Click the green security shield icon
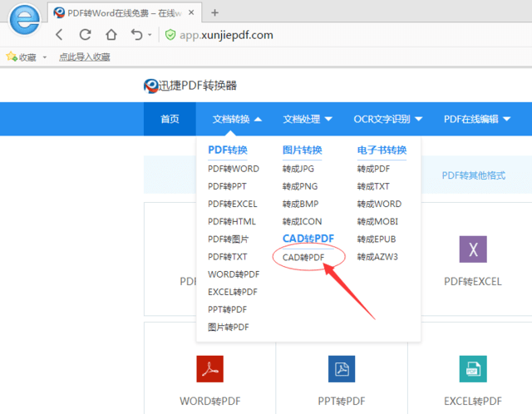 coord(170,35)
